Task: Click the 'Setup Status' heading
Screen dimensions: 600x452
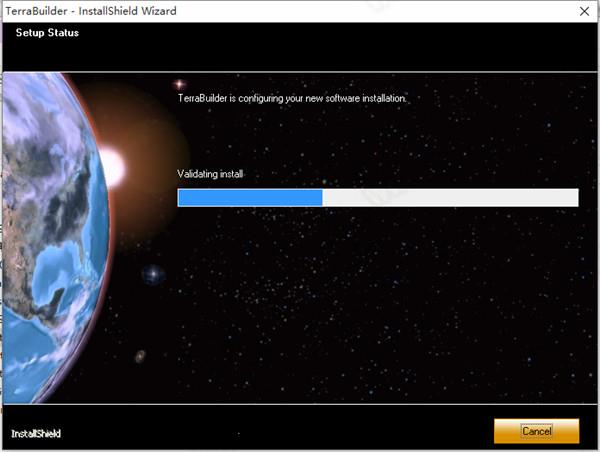Action: tap(47, 33)
